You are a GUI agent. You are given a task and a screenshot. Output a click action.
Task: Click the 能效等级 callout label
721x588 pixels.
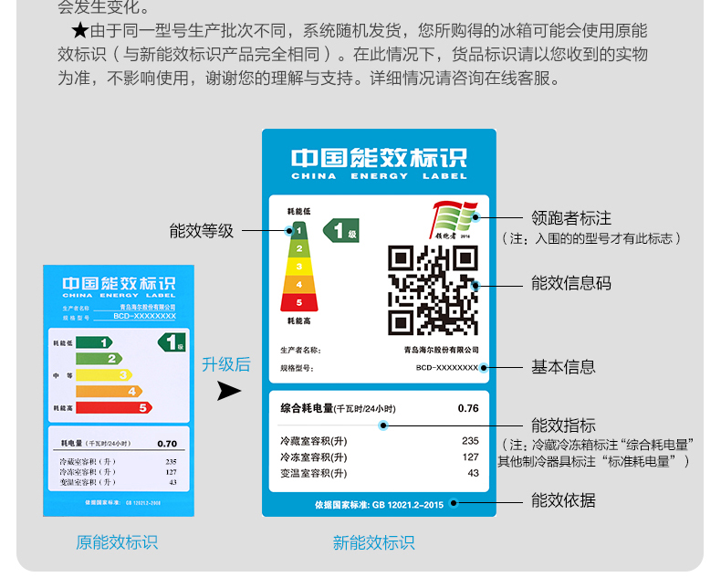(x=202, y=230)
